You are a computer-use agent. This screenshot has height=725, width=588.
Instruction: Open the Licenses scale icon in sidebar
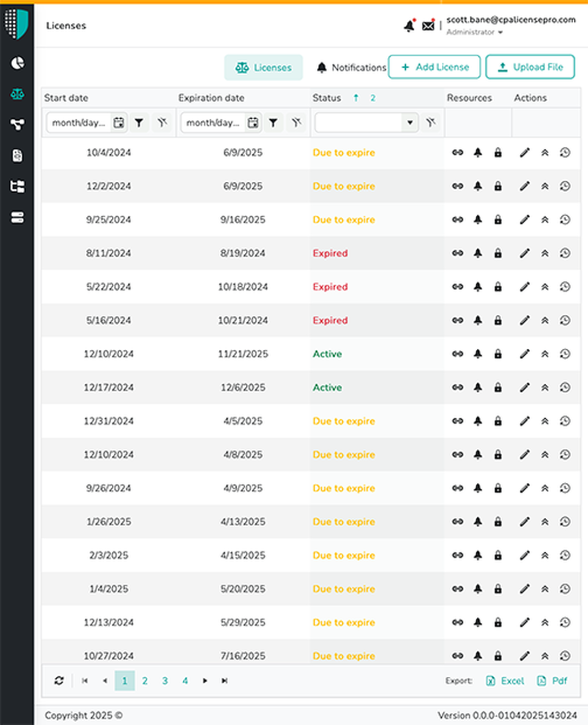17,94
